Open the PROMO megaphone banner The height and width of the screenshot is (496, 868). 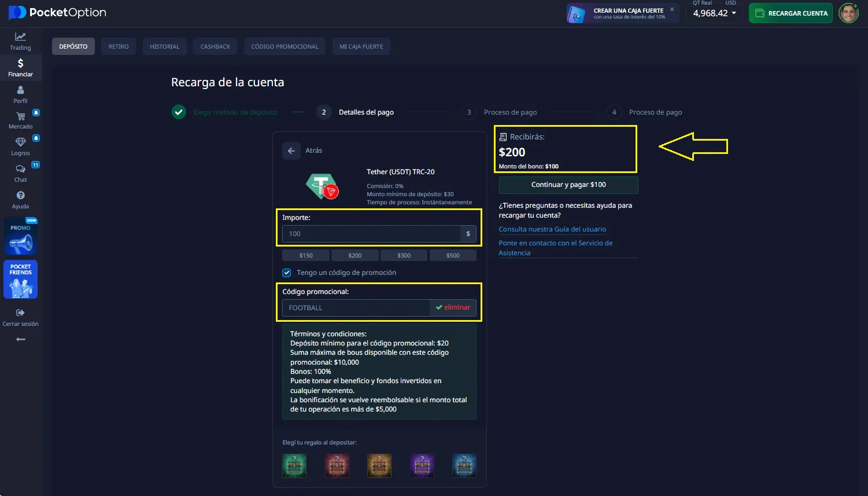coord(21,236)
